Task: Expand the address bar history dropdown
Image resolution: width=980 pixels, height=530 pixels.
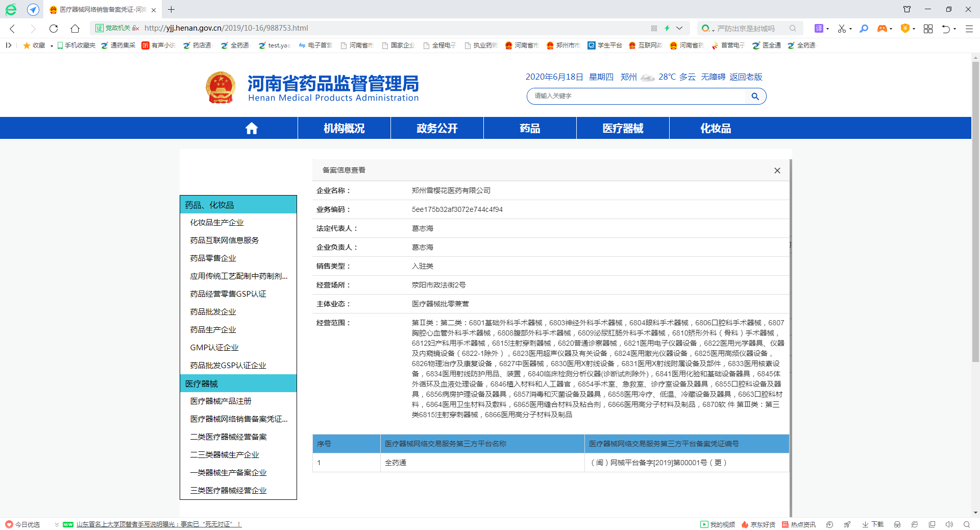Action: pos(679,28)
